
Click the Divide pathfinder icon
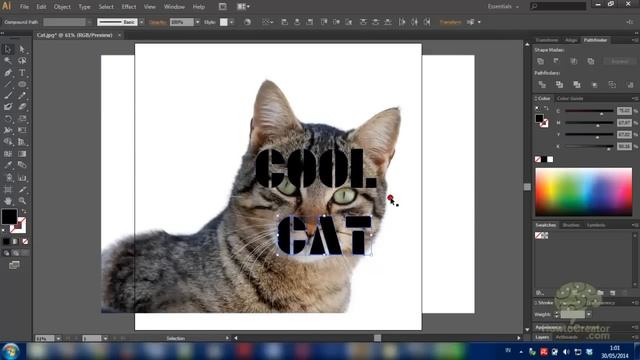click(x=542, y=84)
